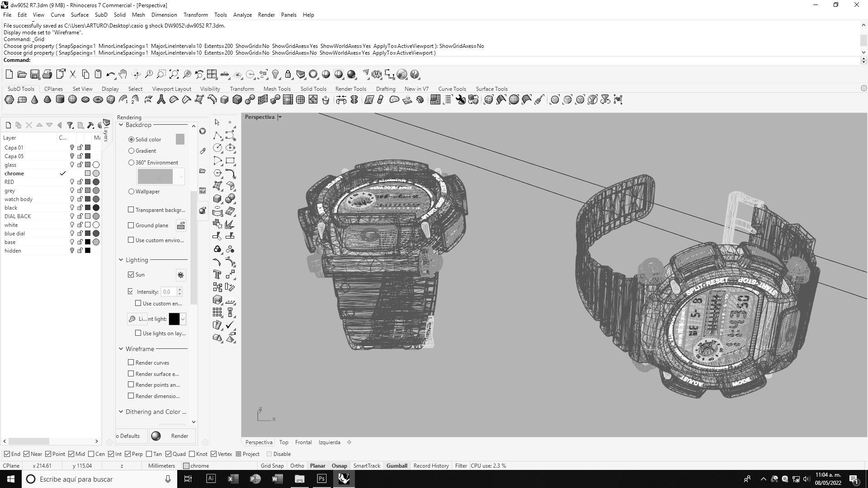Increment the sun Intensity stepper
This screenshot has height=488, width=868.
[179, 290]
